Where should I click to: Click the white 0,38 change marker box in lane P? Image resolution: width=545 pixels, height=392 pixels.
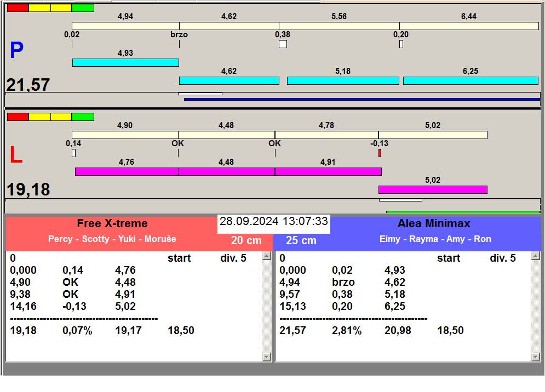point(283,44)
